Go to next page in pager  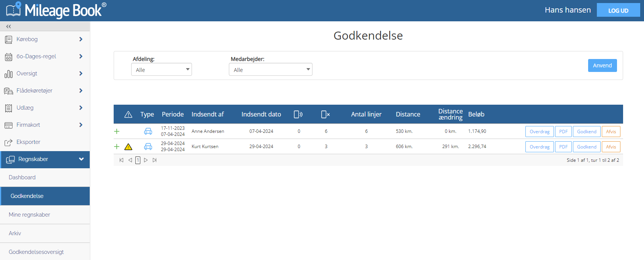tap(146, 160)
